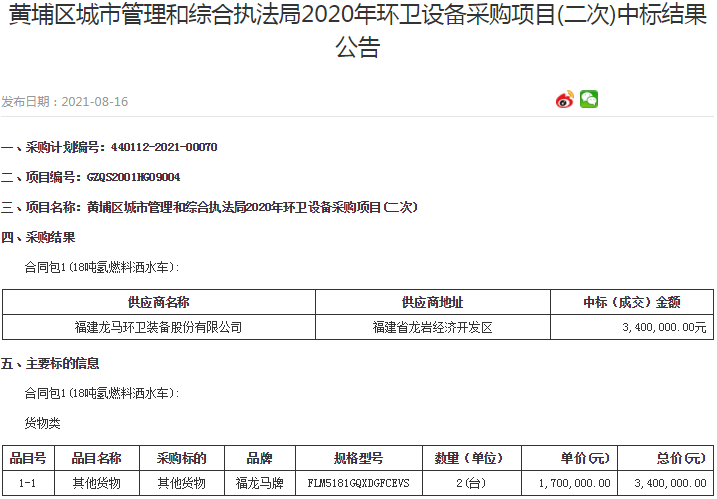Click the WeChat share icon
The width and height of the screenshot is (717, 499).
coord(589,99)
